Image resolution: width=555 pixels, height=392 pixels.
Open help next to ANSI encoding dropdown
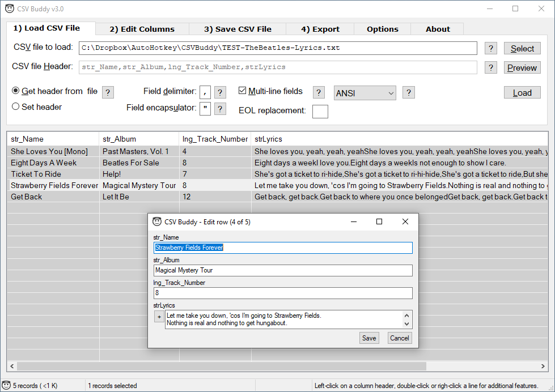409,93
